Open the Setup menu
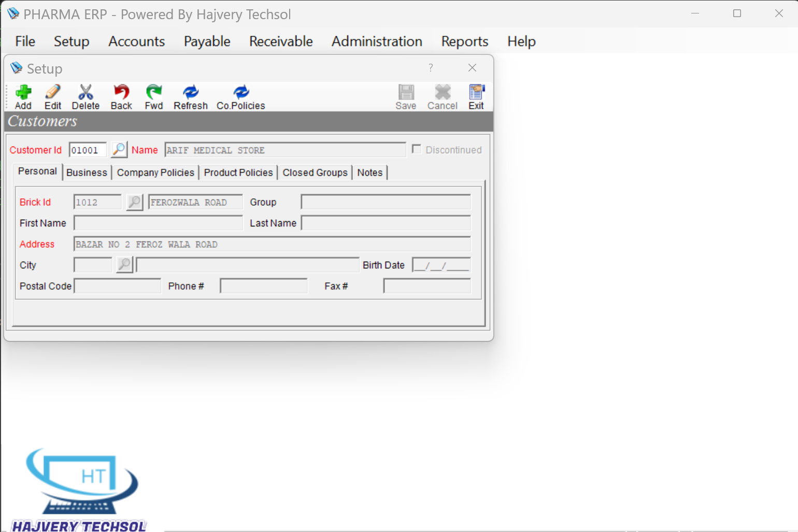Screen dimensions: 798x532 pos(72,41)
